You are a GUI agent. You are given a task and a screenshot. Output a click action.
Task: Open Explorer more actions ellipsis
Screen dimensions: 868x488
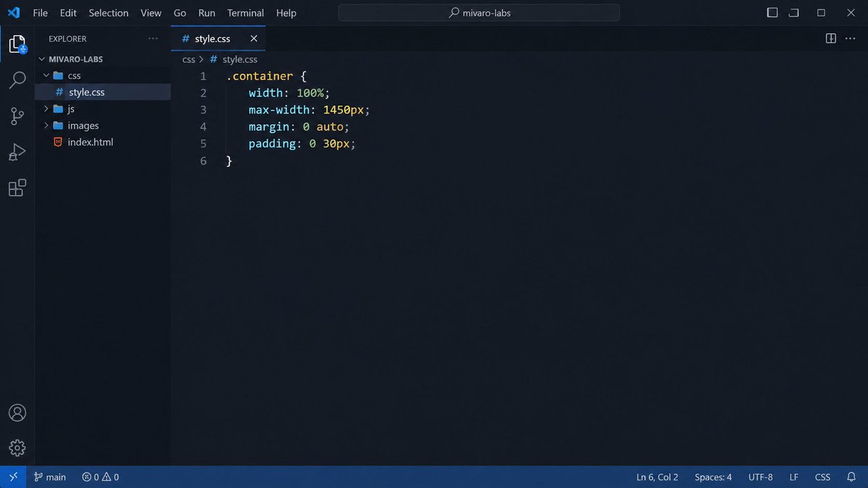pos(153,39)
